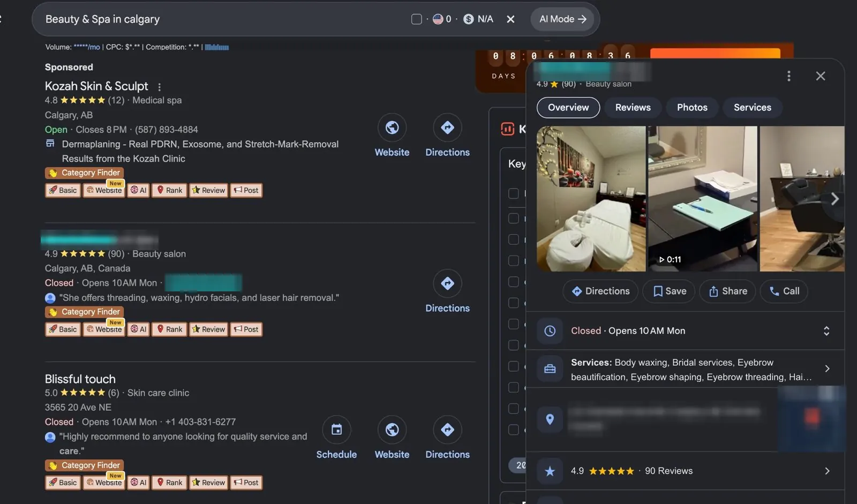Open Blissful touch listing title
Image resolution: width=857 pixels, height=504 pixels.
[80, 379]
